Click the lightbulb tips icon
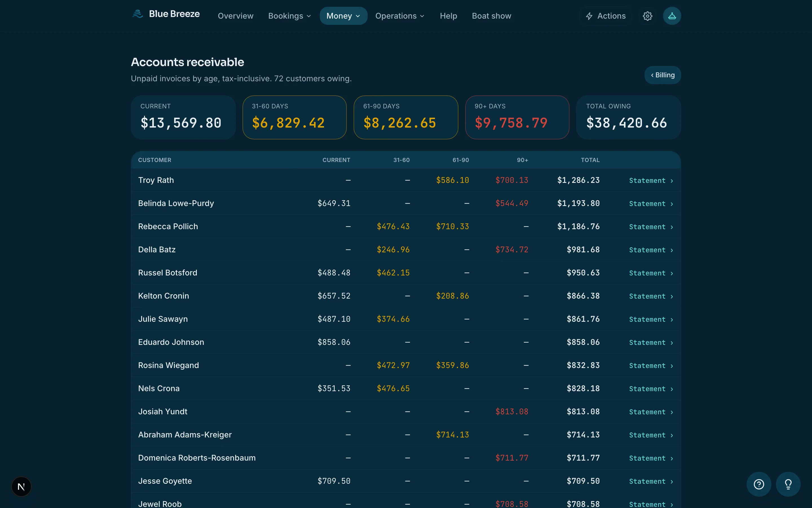 click(x=788, y=484)
